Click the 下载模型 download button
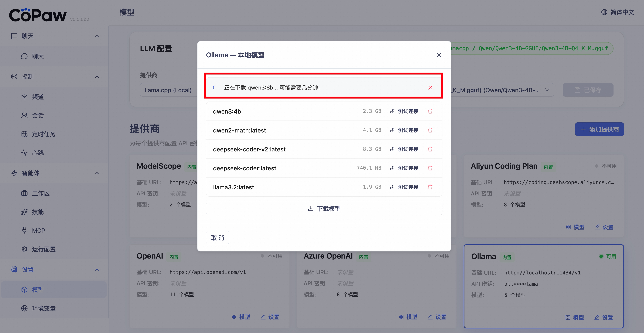Viewport: 644px width, 333px height. point(324,209)
